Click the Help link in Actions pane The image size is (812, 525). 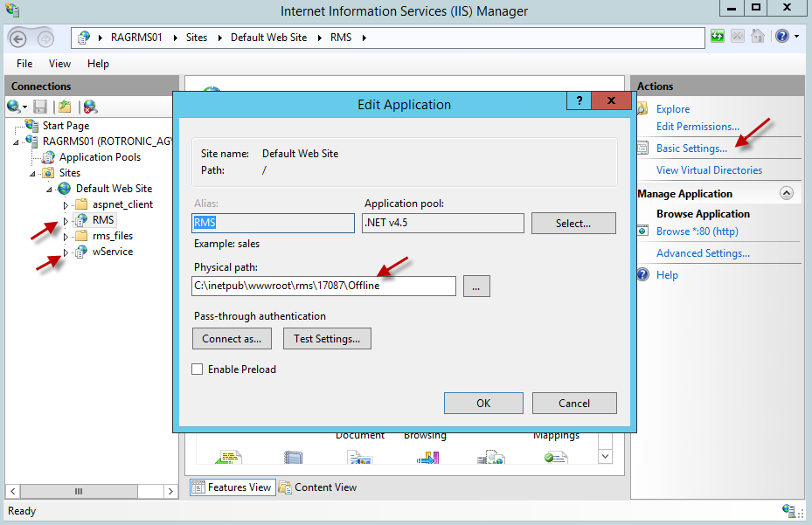click(667, 275)
